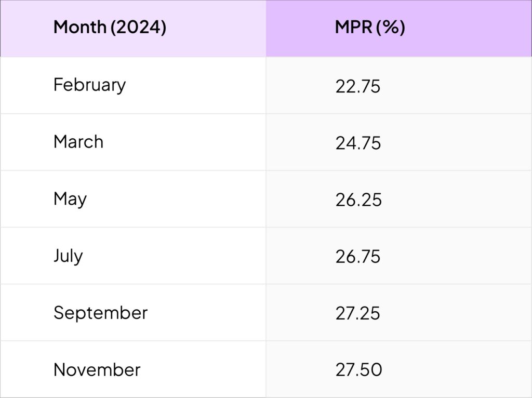The image size is (532, 398).
Task: Pick the MPR figure in the September row
Action: click(x=358, y=314)
